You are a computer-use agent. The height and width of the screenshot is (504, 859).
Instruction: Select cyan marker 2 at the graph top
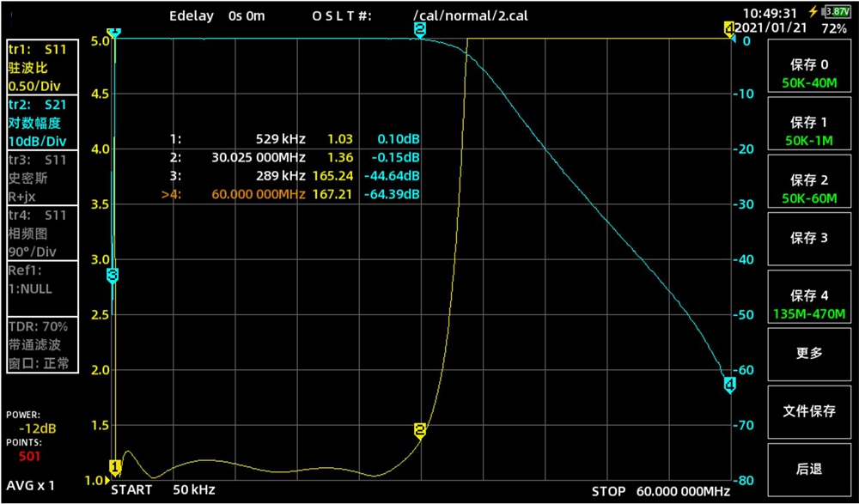point(419,29)
